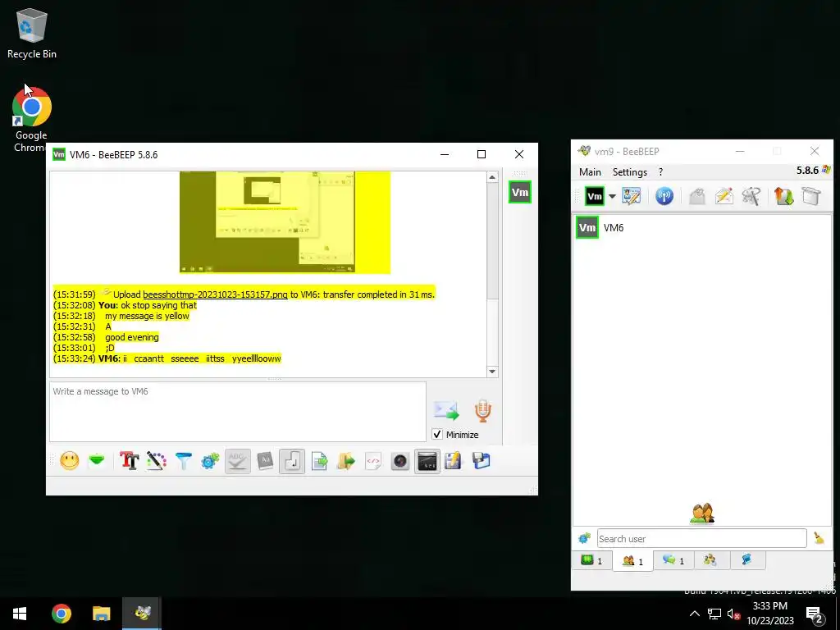Open the emoticons smiley picker
Screen dimensions: 840x630
(70, 461)
